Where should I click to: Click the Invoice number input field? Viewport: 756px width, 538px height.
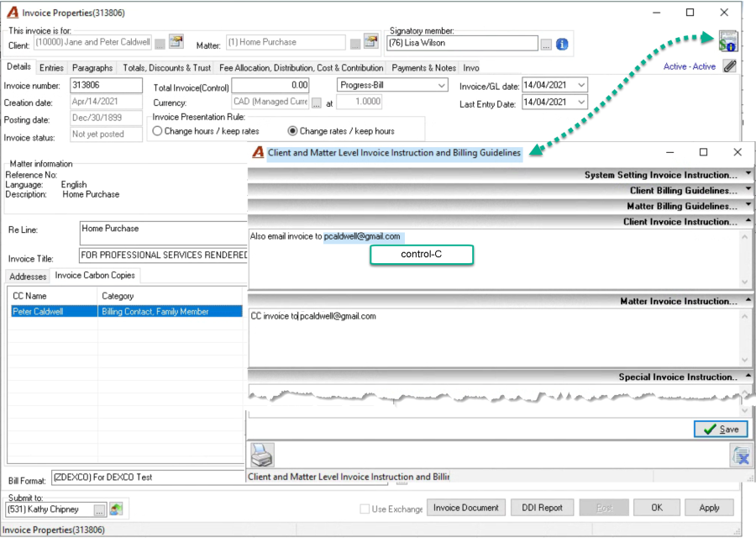[x=106, y=86]
